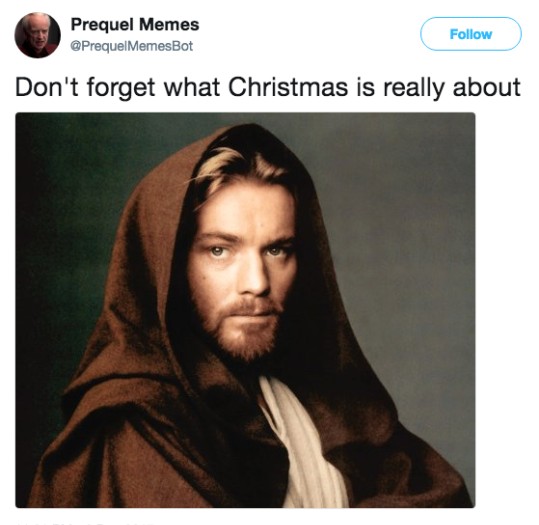View the attached tweet image full size
This screenshot has height=525, width=539.
(245, 310)
